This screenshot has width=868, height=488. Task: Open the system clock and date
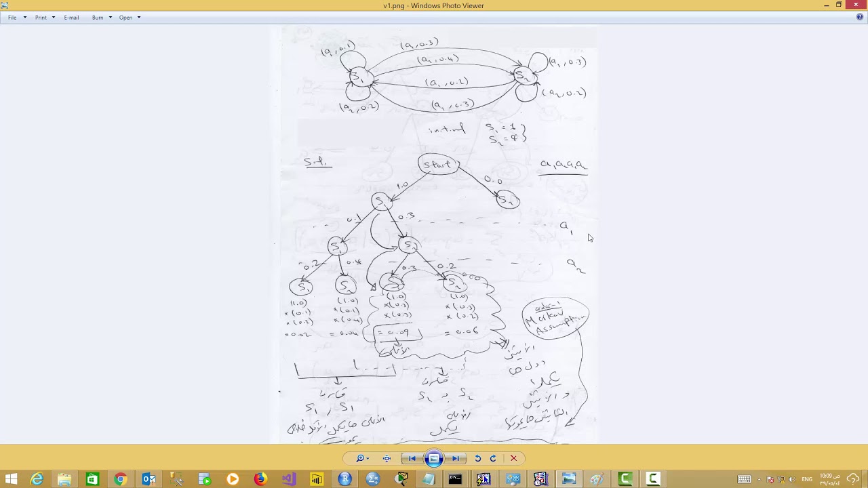[x=831, y=479]
